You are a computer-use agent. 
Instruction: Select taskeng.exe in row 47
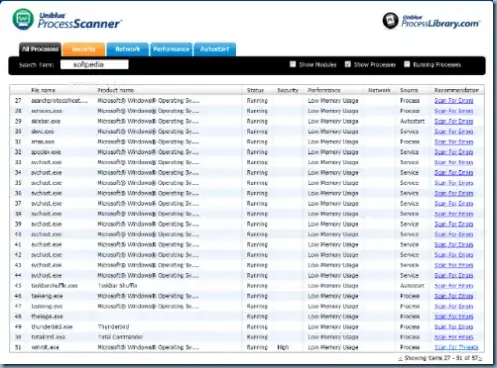47,306
